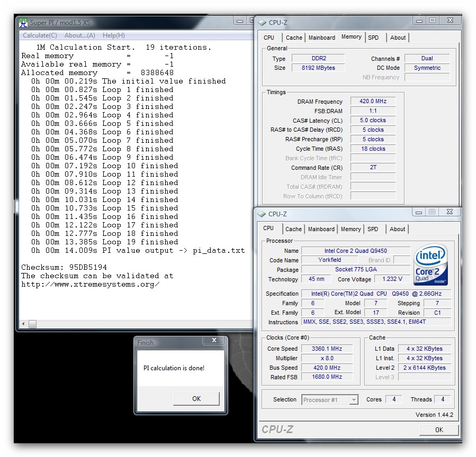Click the Socket 775 LGA package field
The image size is (476, 457).
(355, 269)
